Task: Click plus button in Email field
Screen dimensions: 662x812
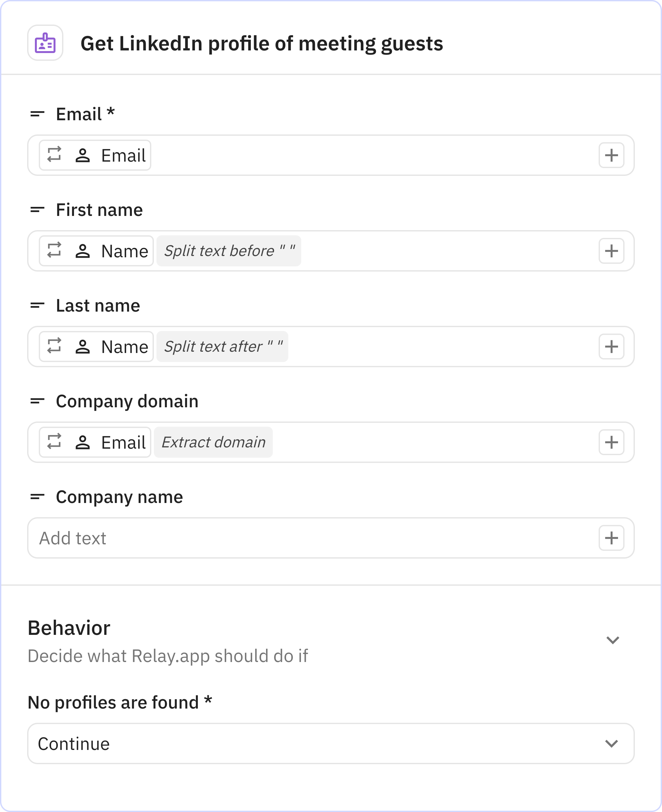Action: 611,155
